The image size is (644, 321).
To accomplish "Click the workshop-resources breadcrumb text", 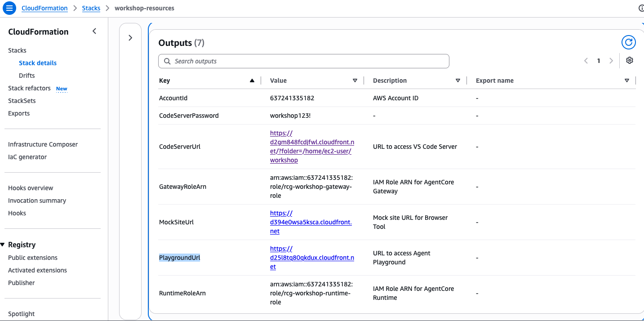I will pos(144,8).
